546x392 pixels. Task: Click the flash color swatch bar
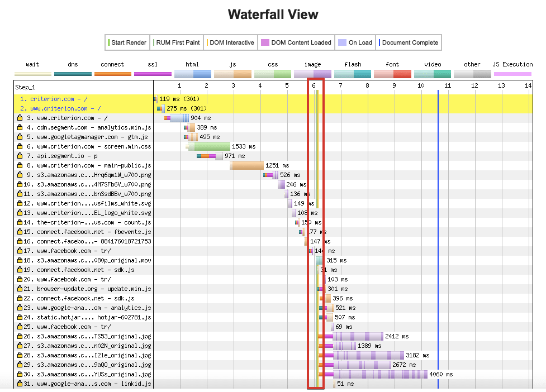[353, 74]
